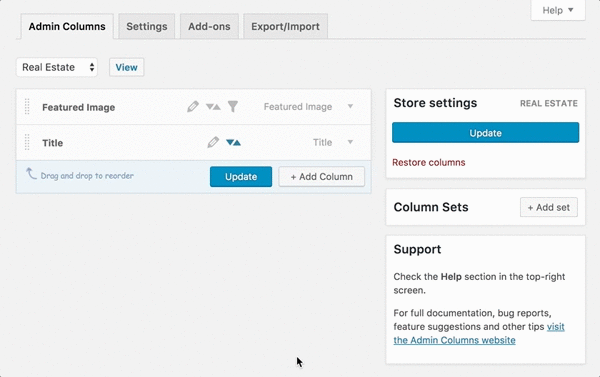This screenshot has height=377, width=600.
Task: Toggle the sort arrows icon in Title row
Action: 233,142
